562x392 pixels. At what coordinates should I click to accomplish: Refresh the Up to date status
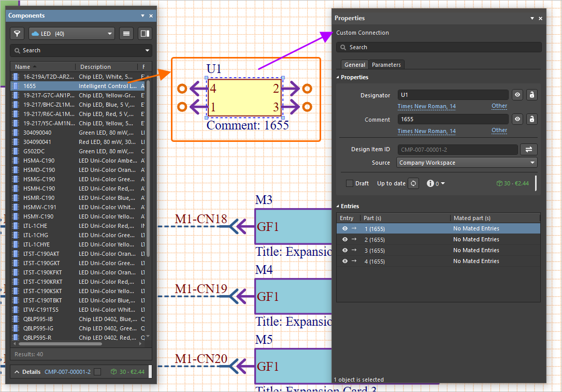tap(413, 183)
